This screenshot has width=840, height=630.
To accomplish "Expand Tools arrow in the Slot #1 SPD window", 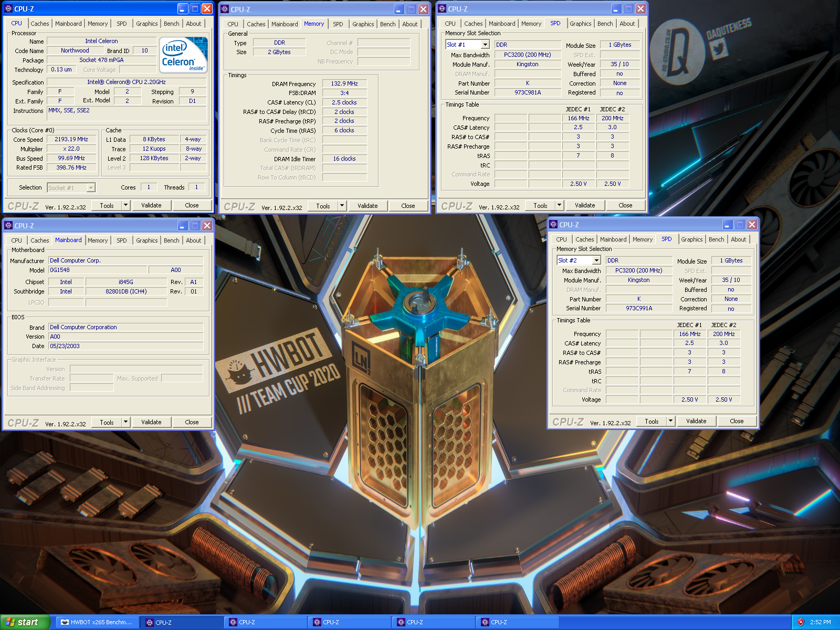I will pyautogui.click(x=560, y=205).
